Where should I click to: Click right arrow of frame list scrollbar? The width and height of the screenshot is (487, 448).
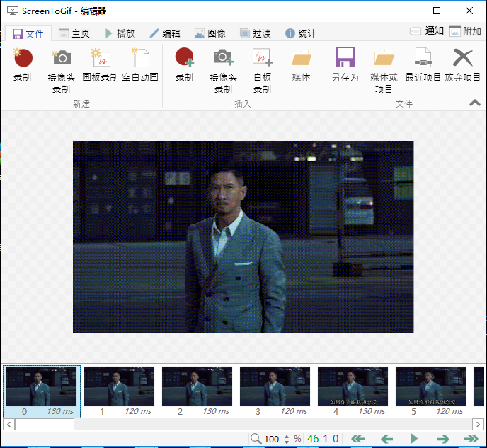[x=478, y=424]
